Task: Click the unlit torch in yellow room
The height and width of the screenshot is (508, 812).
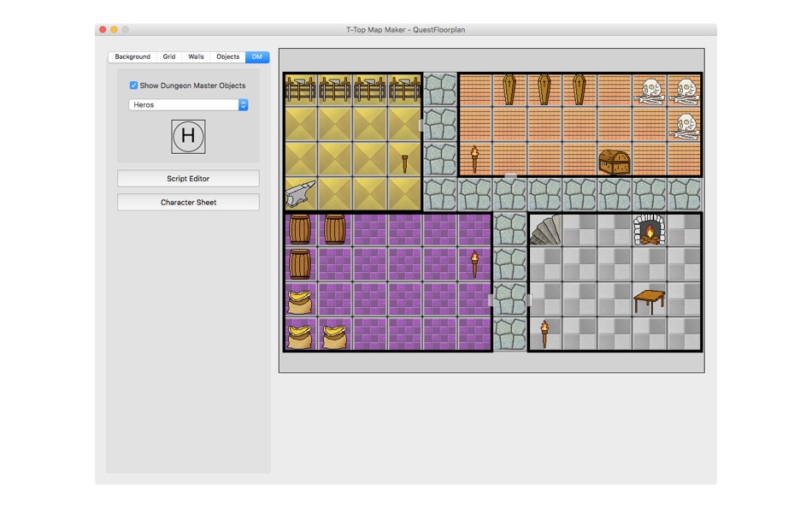Action: (404, 163)
